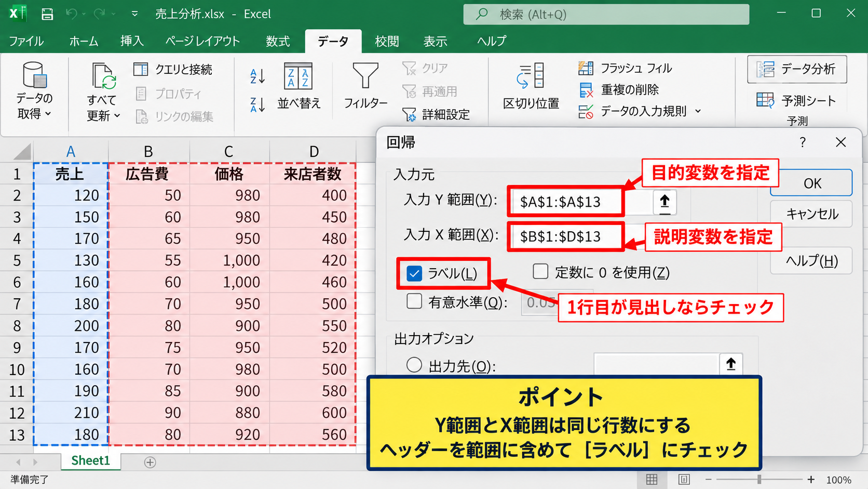This screenshot has height=489, width=868.
Task: Click フラッシュ フィル icon
Action: click(x=586, y=68)
